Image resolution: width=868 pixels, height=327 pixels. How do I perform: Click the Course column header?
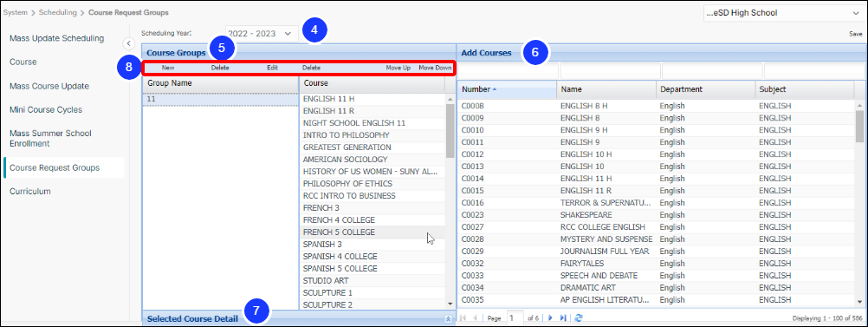click(372, 83)
